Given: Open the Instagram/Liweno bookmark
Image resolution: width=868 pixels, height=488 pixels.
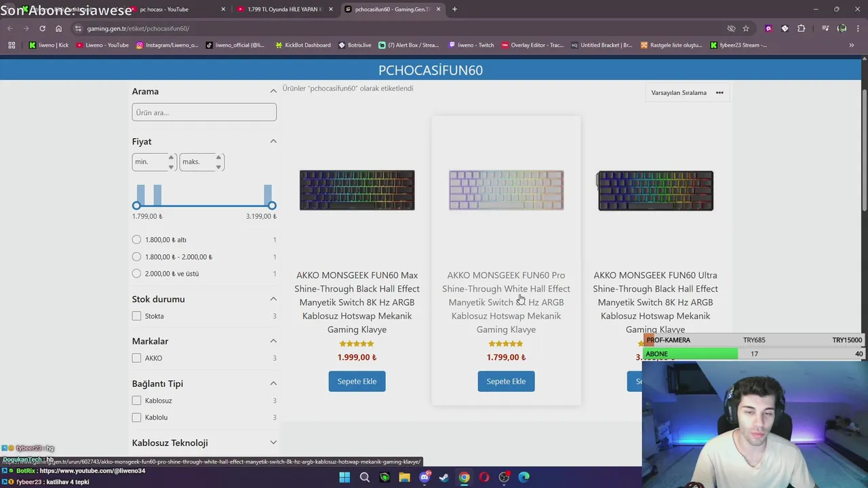Looking at the screenshot, I should [x=167, y=45].
